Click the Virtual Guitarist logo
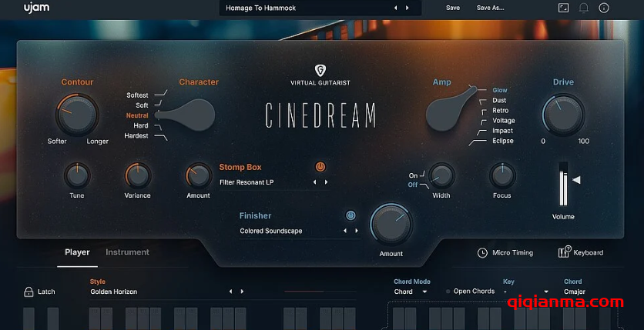The width and height of the screenshot is (644, 330). click(320, 75)
